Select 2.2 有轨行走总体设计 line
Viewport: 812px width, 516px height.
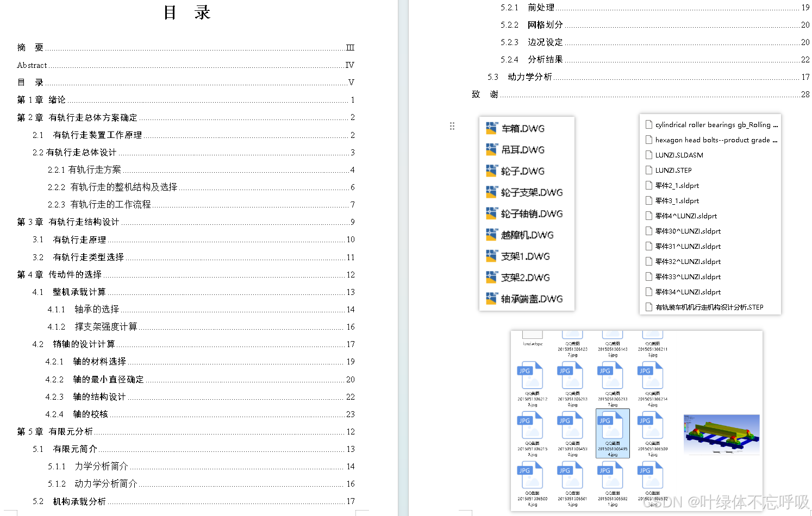click(193, 152)
